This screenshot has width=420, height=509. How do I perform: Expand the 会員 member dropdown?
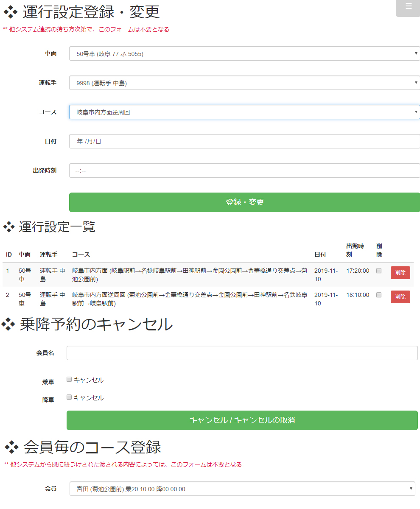242,489
